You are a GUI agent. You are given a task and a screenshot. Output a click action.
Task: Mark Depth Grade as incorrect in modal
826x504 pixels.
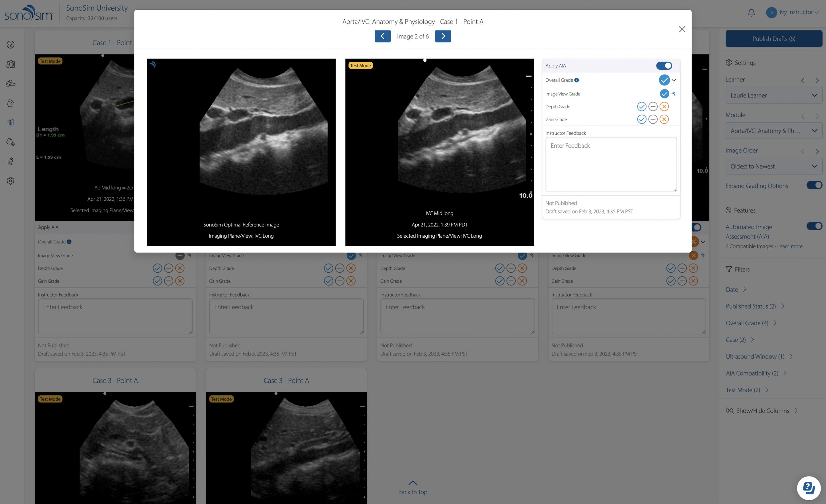(x=664, y=107)
